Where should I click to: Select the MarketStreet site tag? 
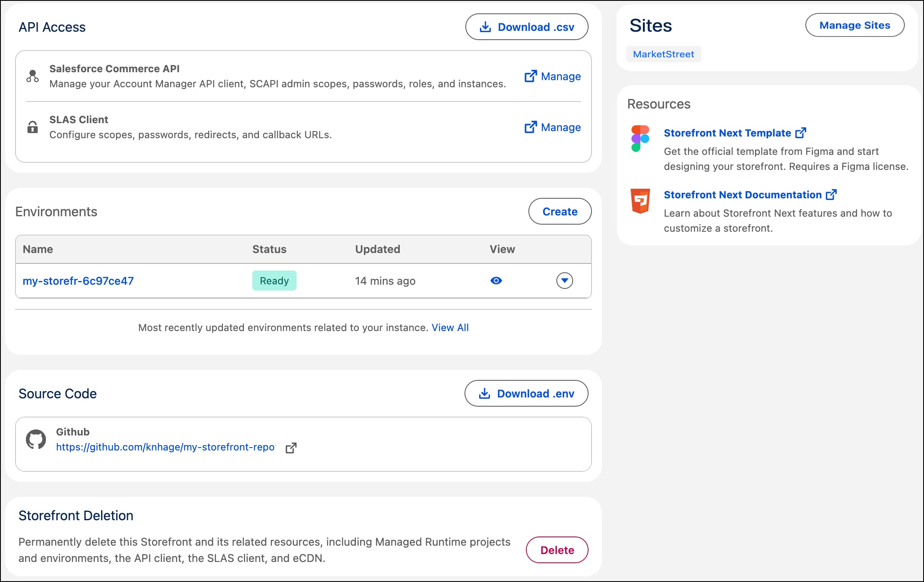(663, 54)
